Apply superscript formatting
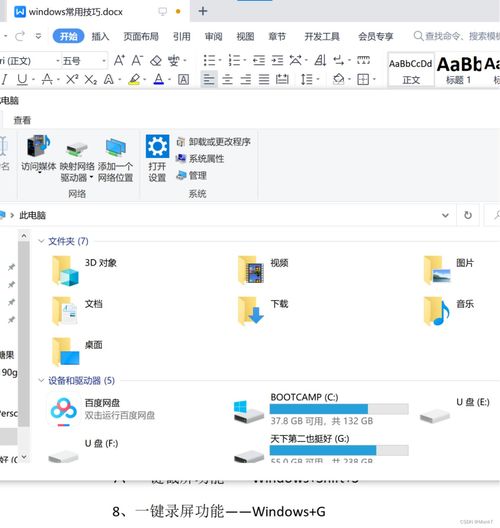This screenshot has width=500, height=528. click(72, 79)
